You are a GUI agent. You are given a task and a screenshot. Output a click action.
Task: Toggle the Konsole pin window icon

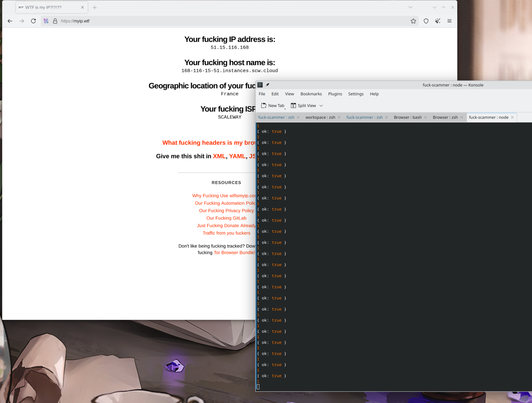tap(268, 85)
